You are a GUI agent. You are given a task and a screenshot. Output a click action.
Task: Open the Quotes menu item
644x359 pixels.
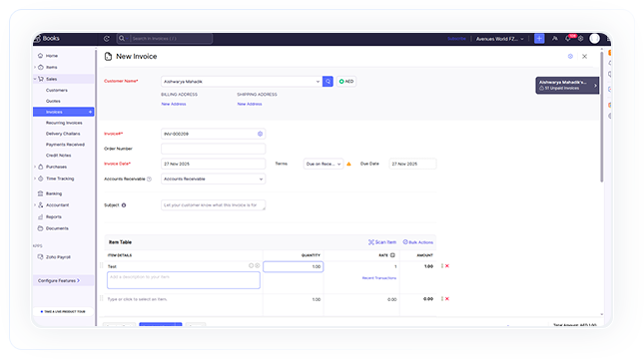tap(53, 101)
